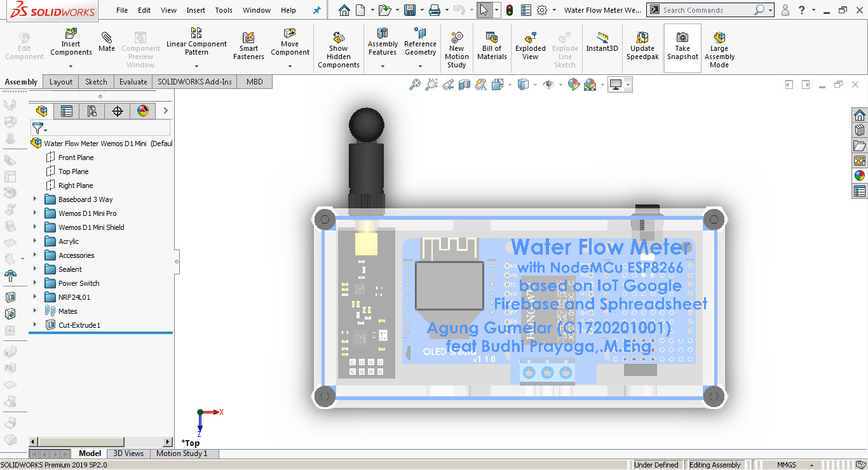This screenshot has height=470, width=868.
Task: Open the Options gear icon
Action: [542, 10]
